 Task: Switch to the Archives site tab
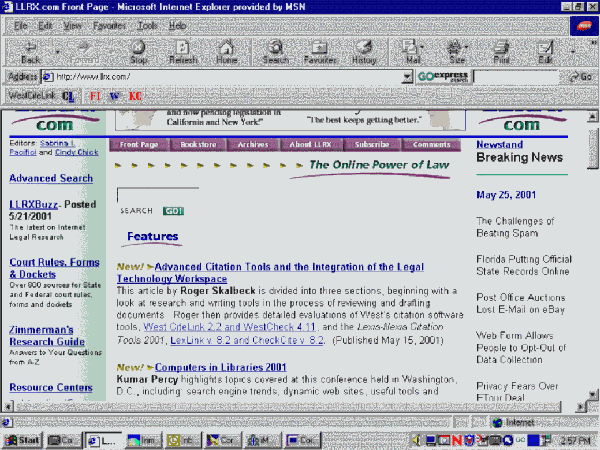tap(252, 145)
